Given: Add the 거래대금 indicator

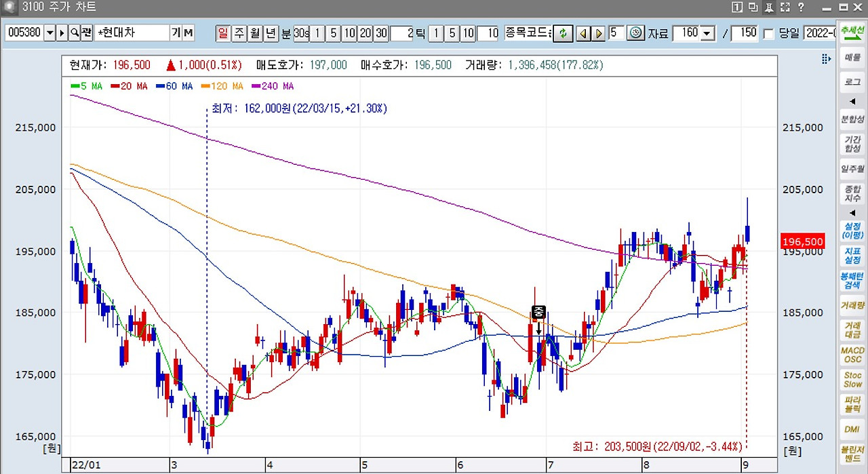Looking at the screenshot, I should 852,330.
